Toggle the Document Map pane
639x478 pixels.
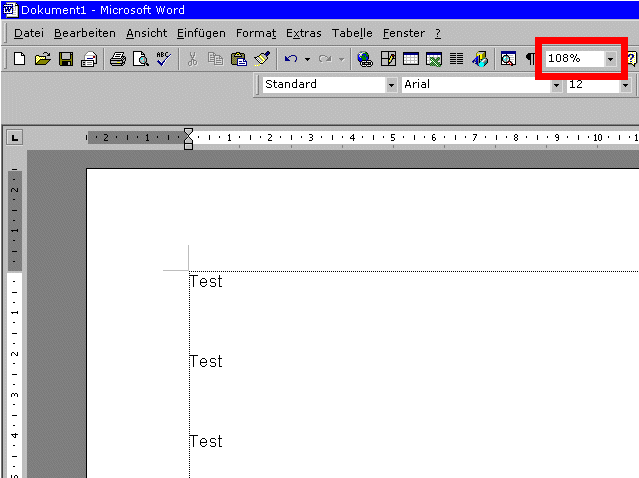click(508, 59)
